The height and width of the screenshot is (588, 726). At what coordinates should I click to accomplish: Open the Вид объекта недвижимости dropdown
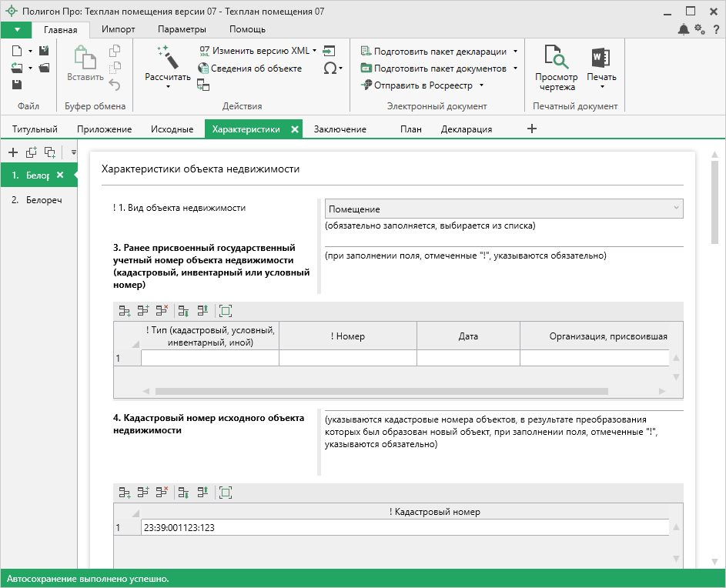click(504, 209)
